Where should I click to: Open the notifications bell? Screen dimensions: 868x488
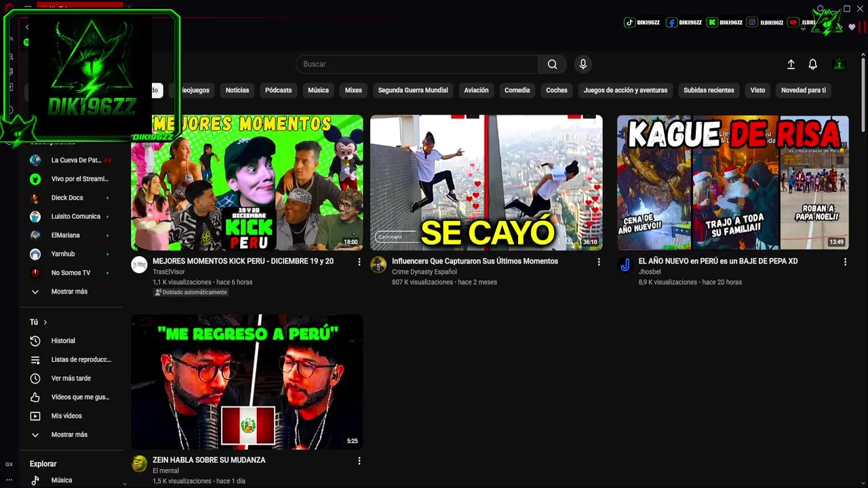[812, 64]
